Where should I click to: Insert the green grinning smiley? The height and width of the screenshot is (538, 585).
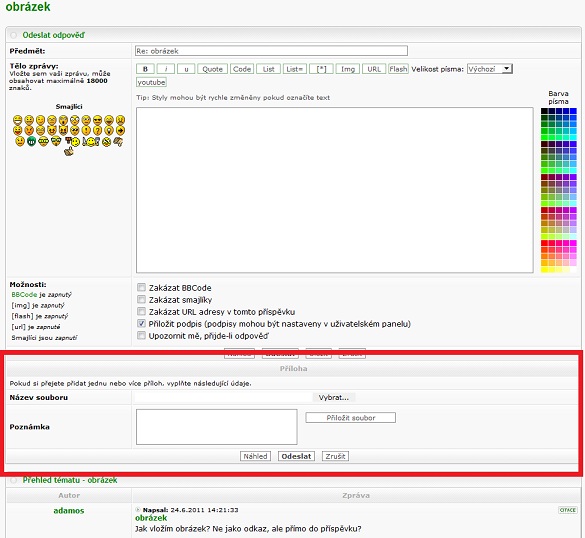click(31, 141)
